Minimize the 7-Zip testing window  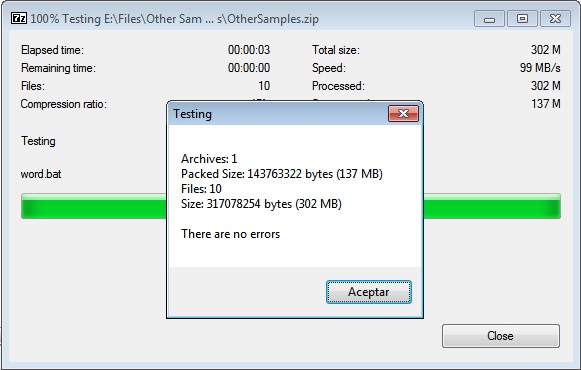[489, 19]
